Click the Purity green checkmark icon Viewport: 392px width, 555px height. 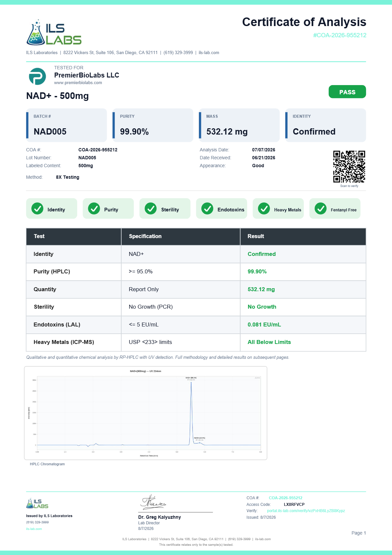tap(94, 208)
